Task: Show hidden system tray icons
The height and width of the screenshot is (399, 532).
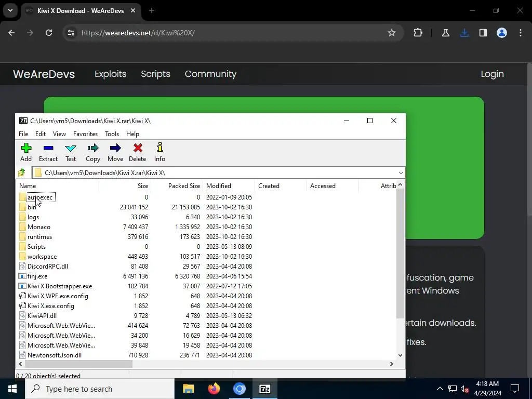Action: point(440,389)
